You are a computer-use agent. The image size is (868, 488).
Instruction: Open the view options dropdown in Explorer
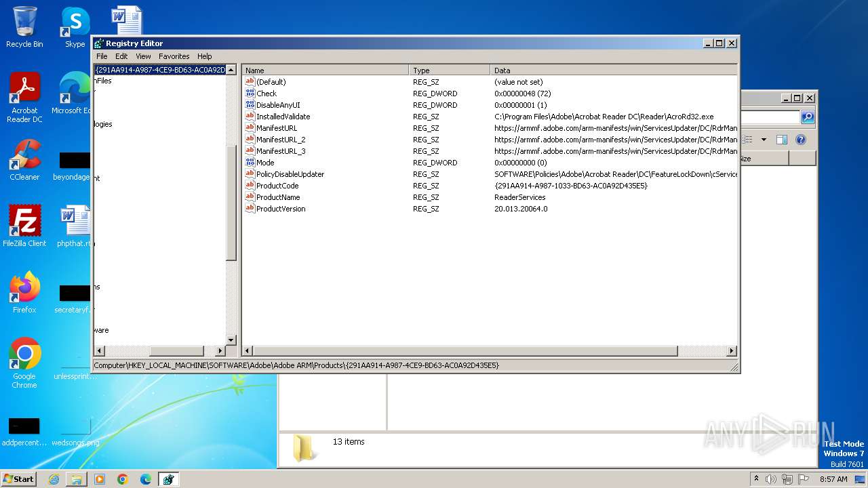pos(764,140)
